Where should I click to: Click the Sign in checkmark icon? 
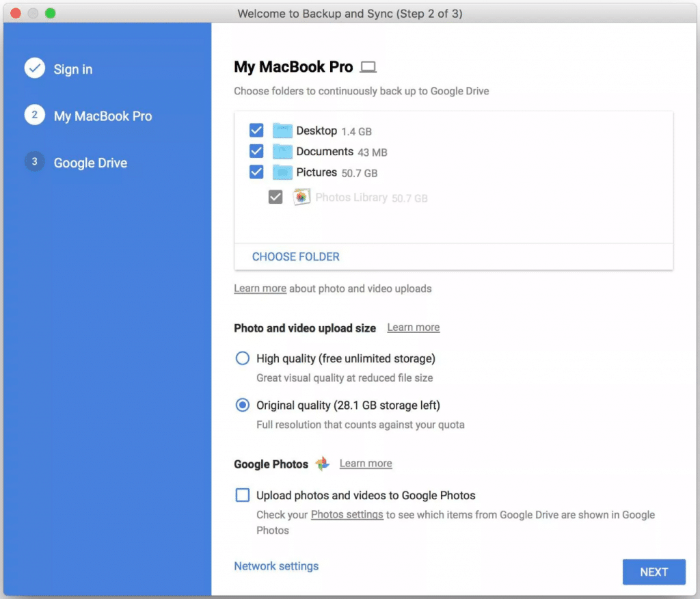[34, 69]
